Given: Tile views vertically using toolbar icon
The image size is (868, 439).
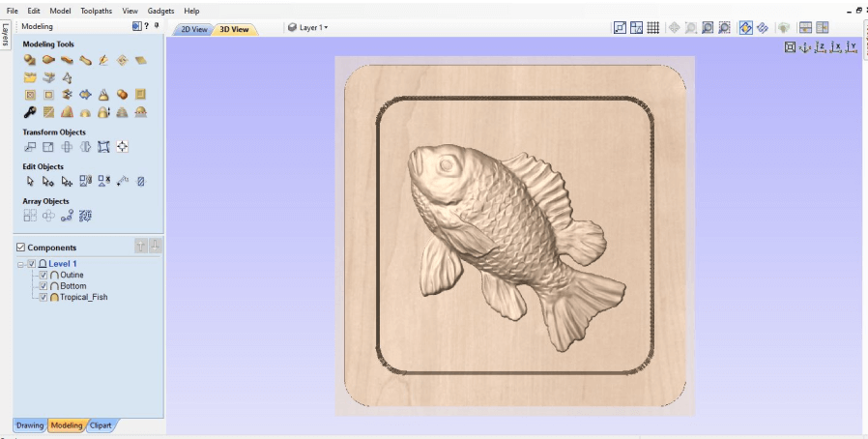Looking at the screenshot, I should coord(822,28).
